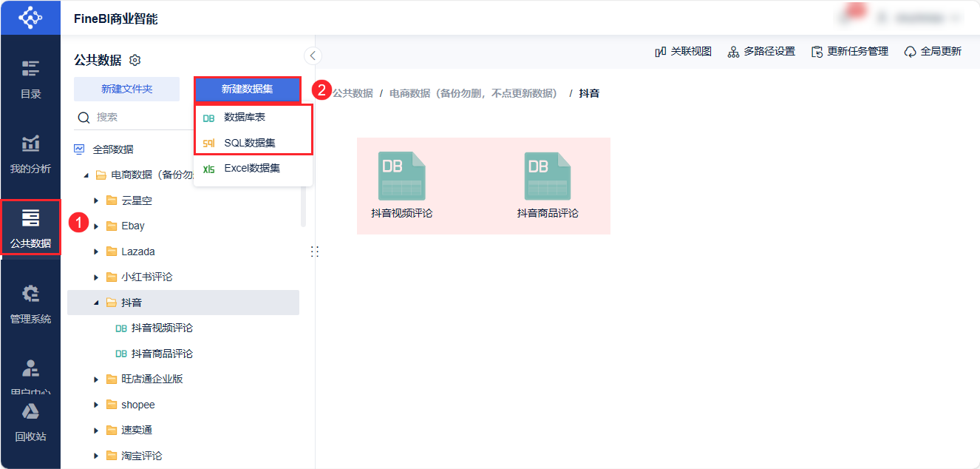
Task: Select the Ebay folder row
Action: tap(183, 226)
